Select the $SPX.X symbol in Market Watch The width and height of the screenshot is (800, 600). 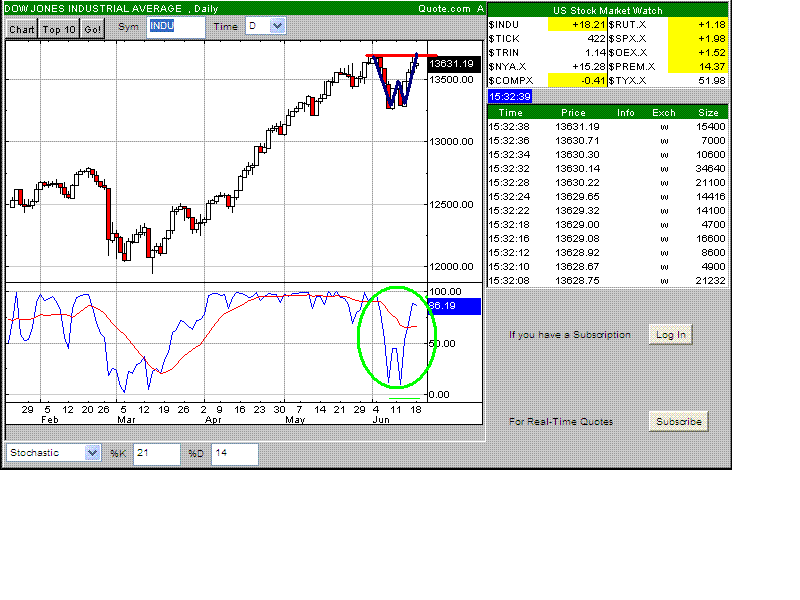[627, 39]
